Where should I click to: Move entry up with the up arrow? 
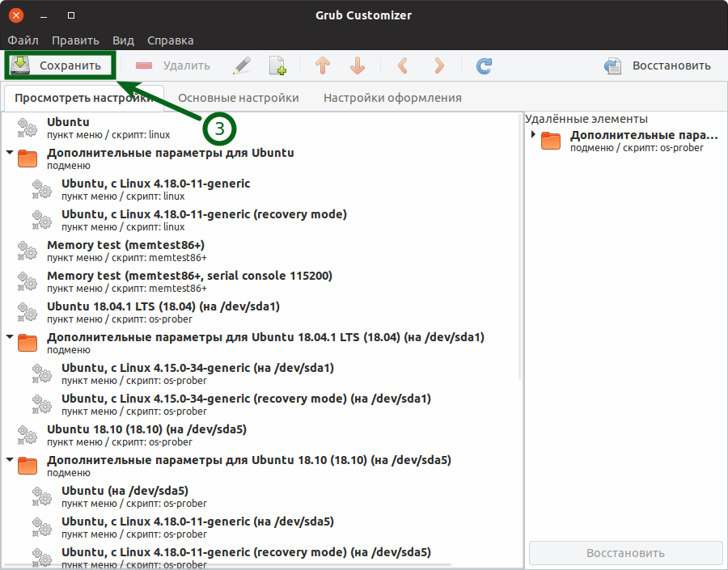pyautogui.click(x=323, y=65)
